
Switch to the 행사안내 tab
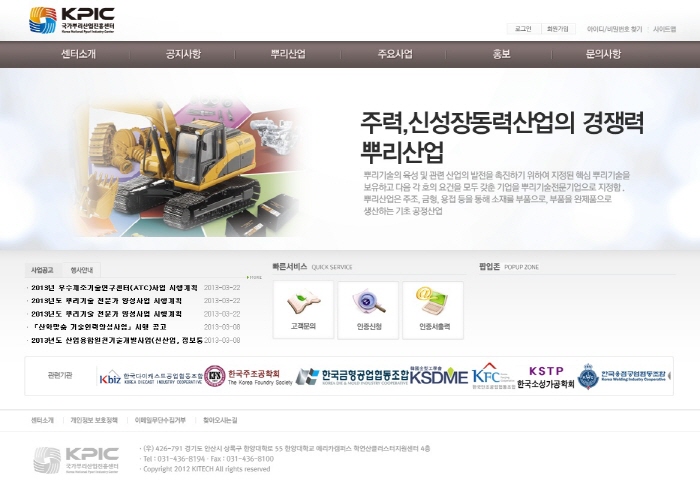(82, 270)
